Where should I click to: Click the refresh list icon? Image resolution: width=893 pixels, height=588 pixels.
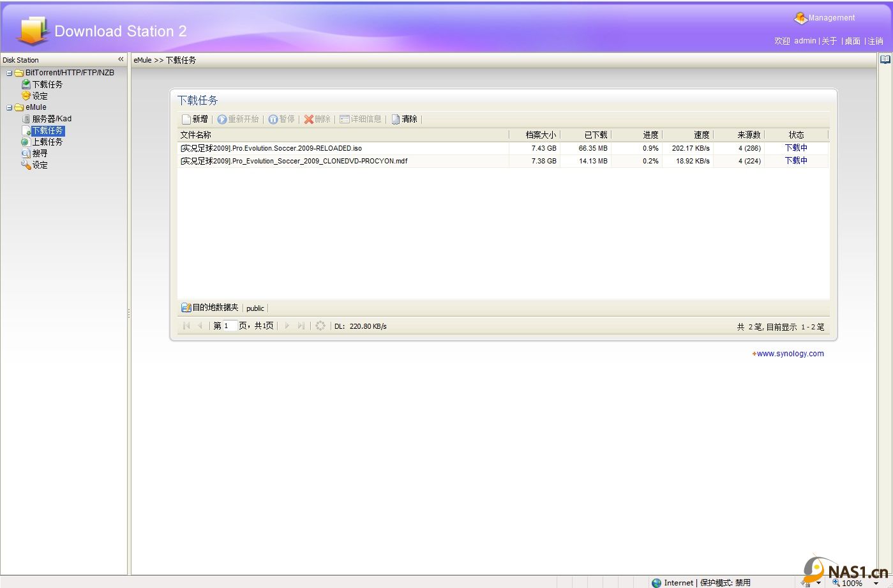coord(320,326)
